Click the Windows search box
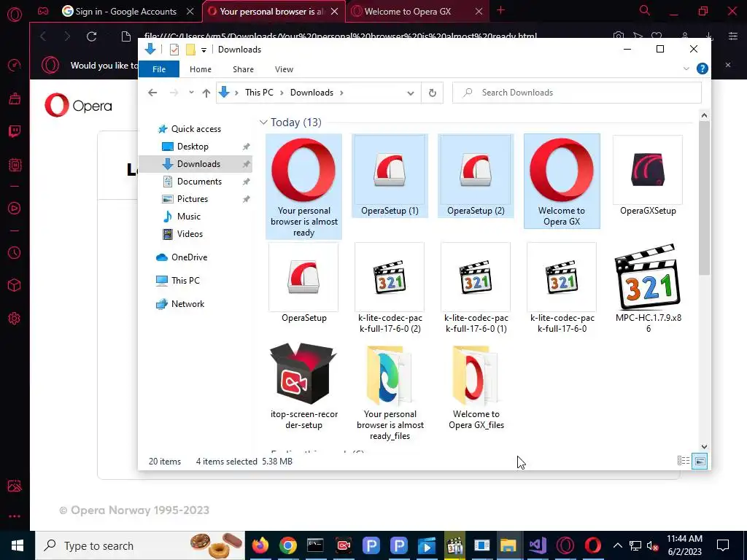This screenshot has width=747, height=560. coord(140,545)
